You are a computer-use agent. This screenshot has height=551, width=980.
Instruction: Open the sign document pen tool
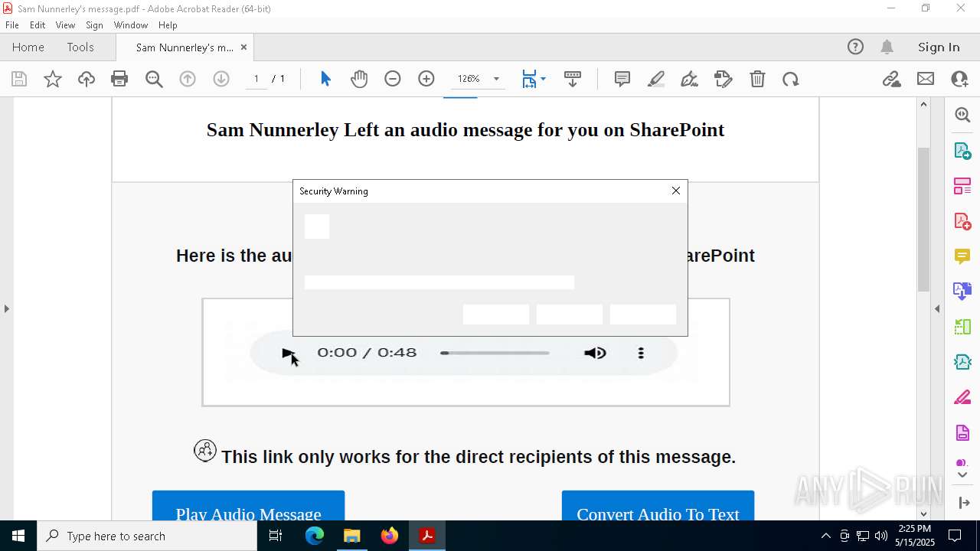(x=689, y=79)
